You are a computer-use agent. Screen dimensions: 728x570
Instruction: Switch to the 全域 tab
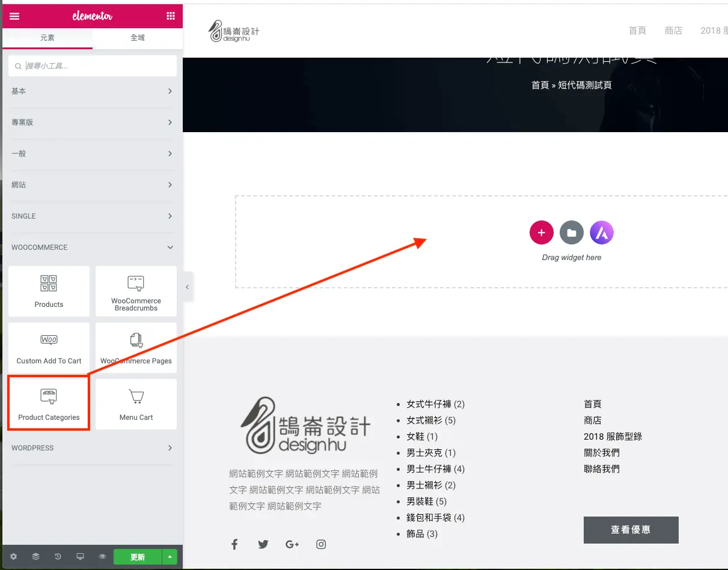click(x=138, y=38)
